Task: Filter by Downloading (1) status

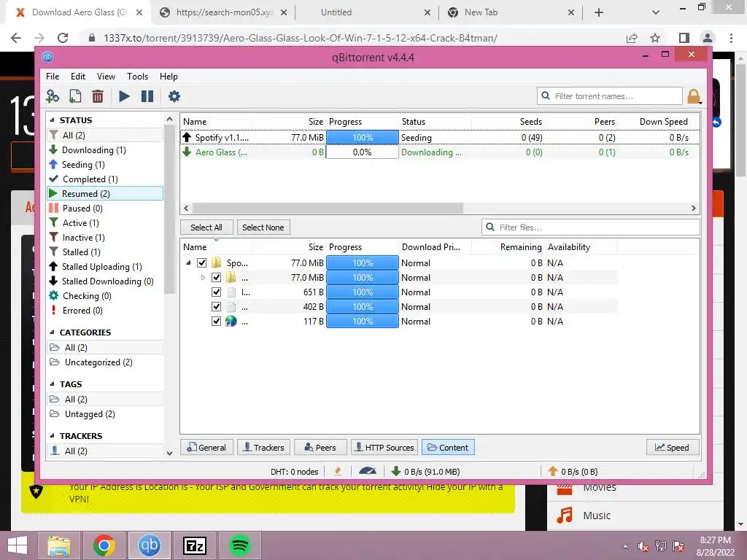Action: 94,150
